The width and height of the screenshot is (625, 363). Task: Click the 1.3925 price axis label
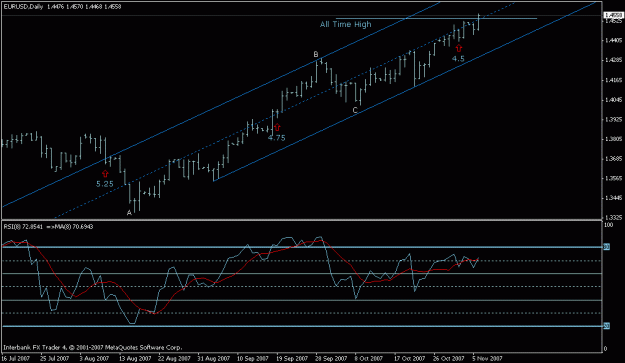[x=614, y=119]
